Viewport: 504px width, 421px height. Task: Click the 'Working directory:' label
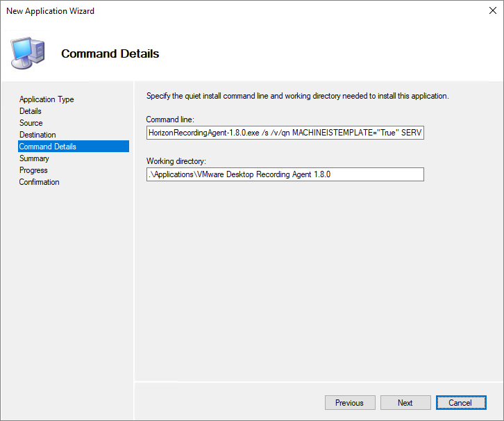(x=176, y=161)
